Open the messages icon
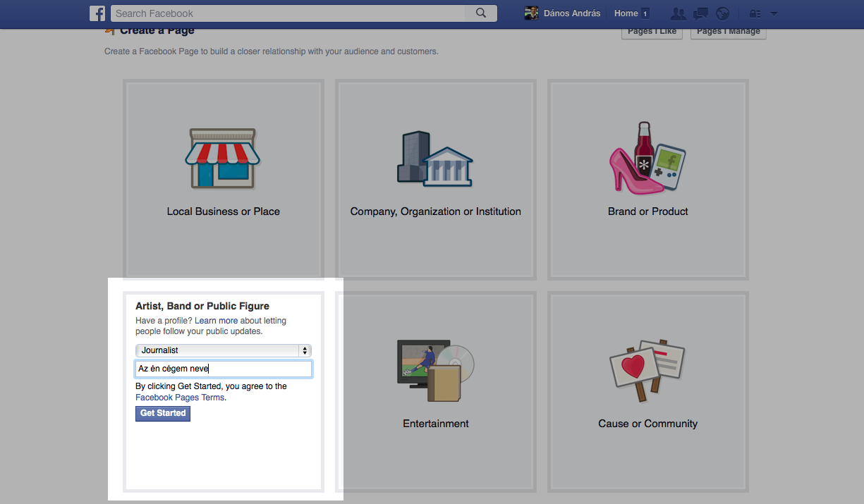The width and height of the screenshot is (864, 504). pos(700,13)
